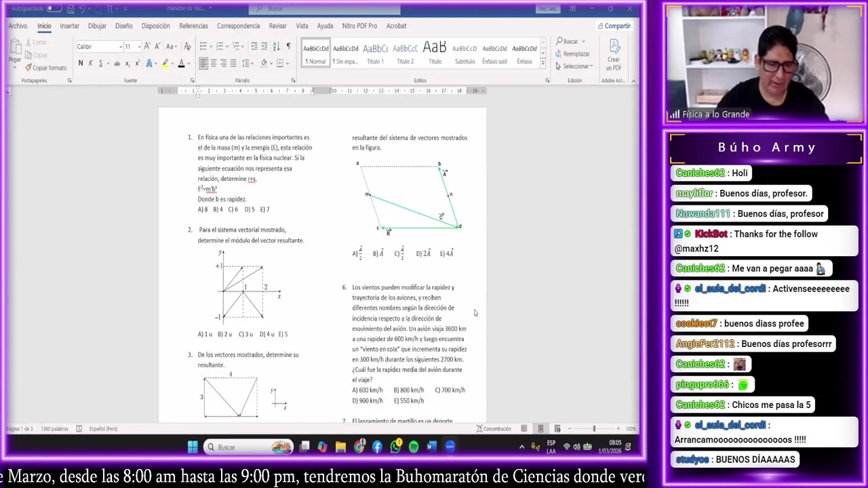Open the Disposición ribbon tab
Screen dimensions: 868x488
tap(155, 26)
